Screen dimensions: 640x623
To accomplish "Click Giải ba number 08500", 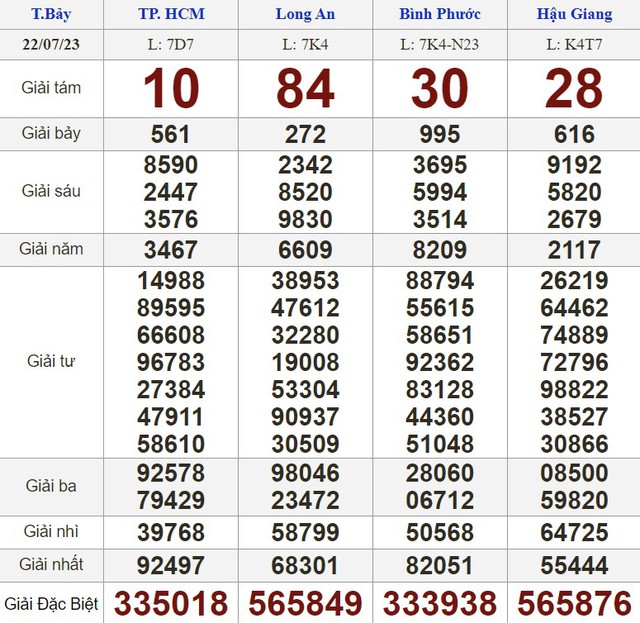I will 574,473.
